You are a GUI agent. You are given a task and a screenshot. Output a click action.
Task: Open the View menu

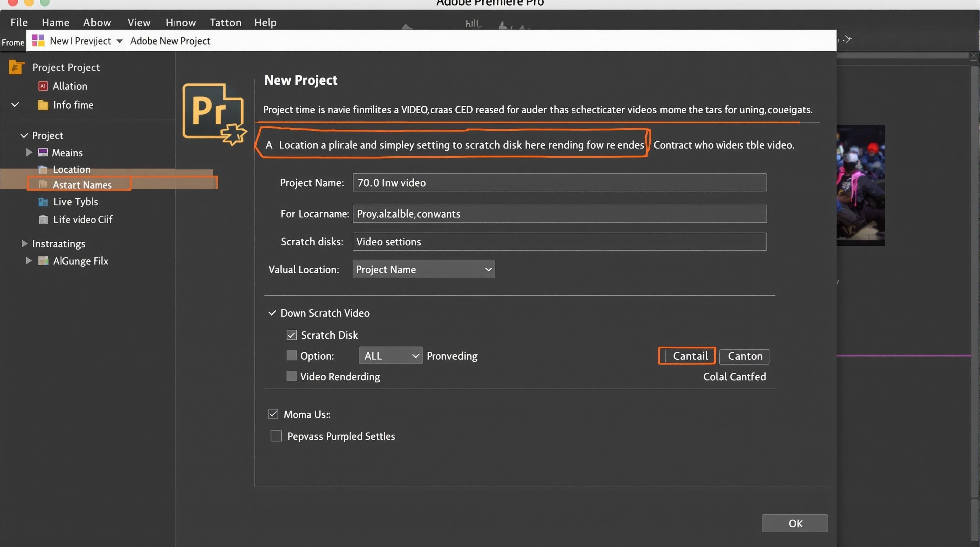(139, 22)
